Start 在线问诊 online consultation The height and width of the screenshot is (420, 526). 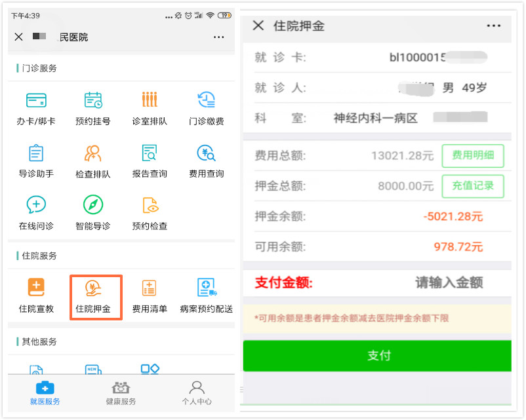[36, 204]
